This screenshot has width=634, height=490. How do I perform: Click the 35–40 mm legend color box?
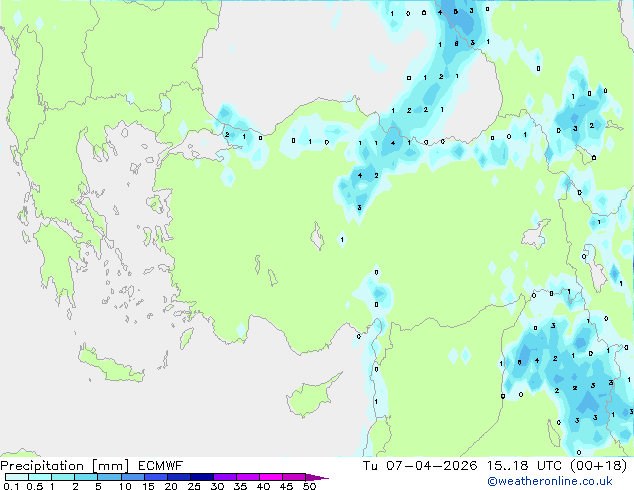click(247, 477)
